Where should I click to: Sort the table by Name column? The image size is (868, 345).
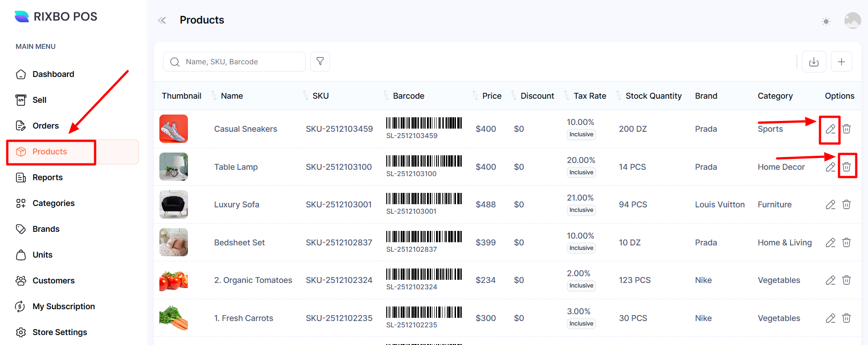coord(232,96)
